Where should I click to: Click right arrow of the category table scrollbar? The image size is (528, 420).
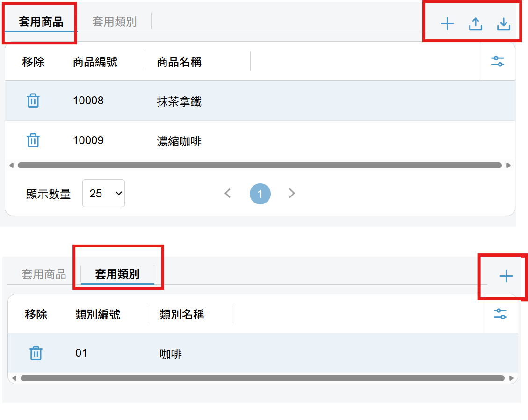tap(511, 378)
